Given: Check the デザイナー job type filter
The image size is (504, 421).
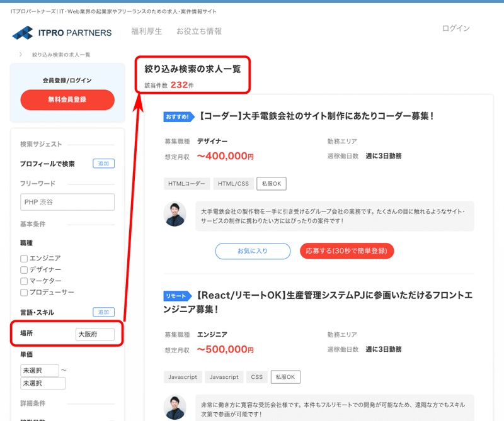Looking at the screenshot, I should coord(23,268).
